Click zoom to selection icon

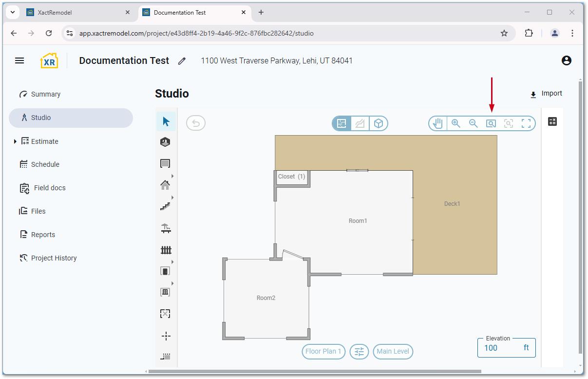(509, 123)
